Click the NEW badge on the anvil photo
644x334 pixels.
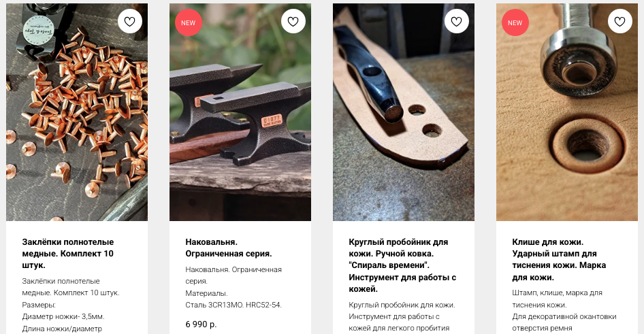[188, 22]
